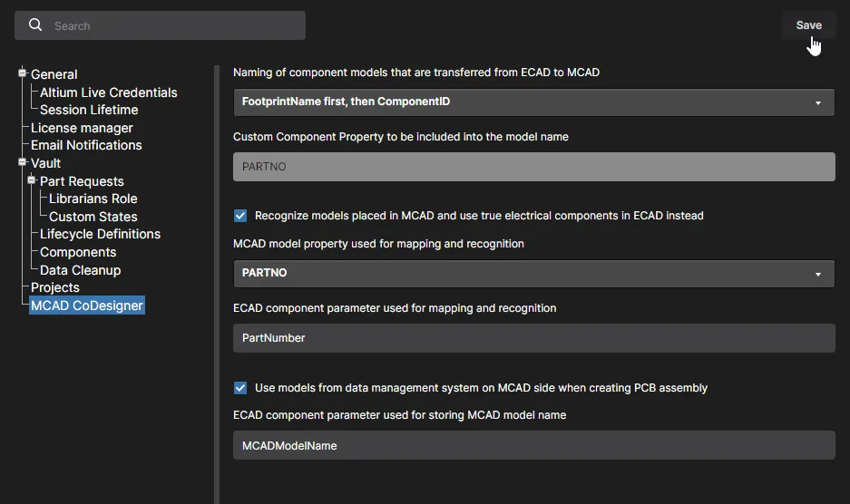Go to License manager settings
Image resolution: width=850 pixels, height=504 pixels.
click(82, 128)
